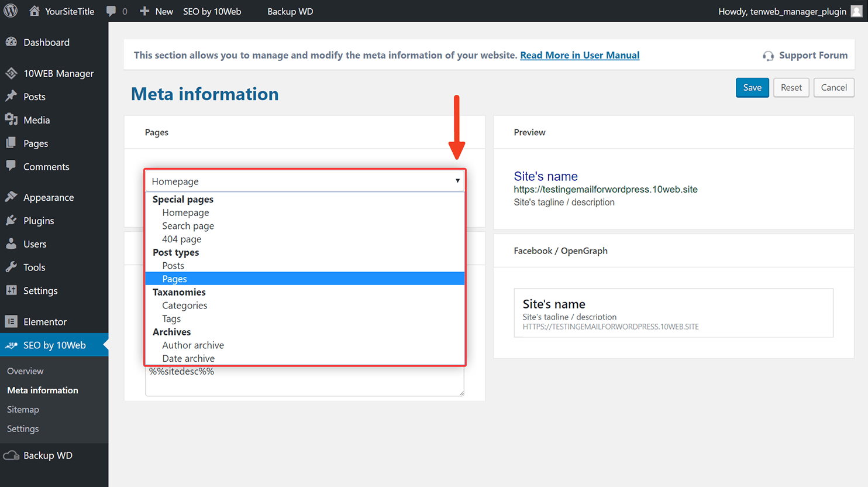Open the comments bubble icon in admin bar
Viewport: 868px width, 487px height.
[111, 11]
